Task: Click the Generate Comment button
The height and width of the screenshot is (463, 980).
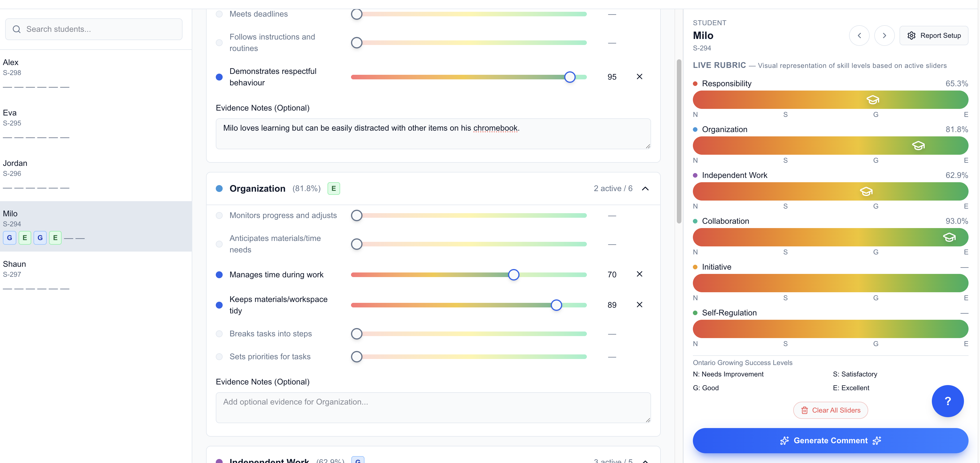Action: [830, 440]
